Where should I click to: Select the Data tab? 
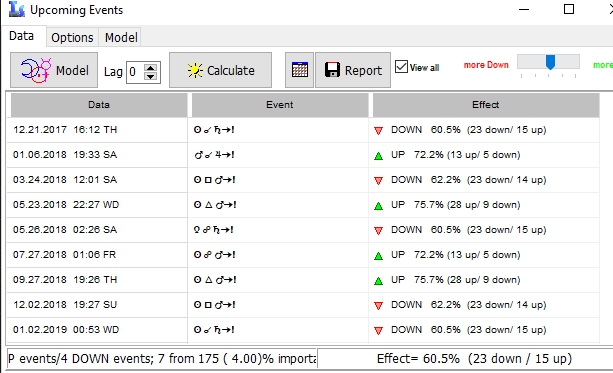click(22, 36)
